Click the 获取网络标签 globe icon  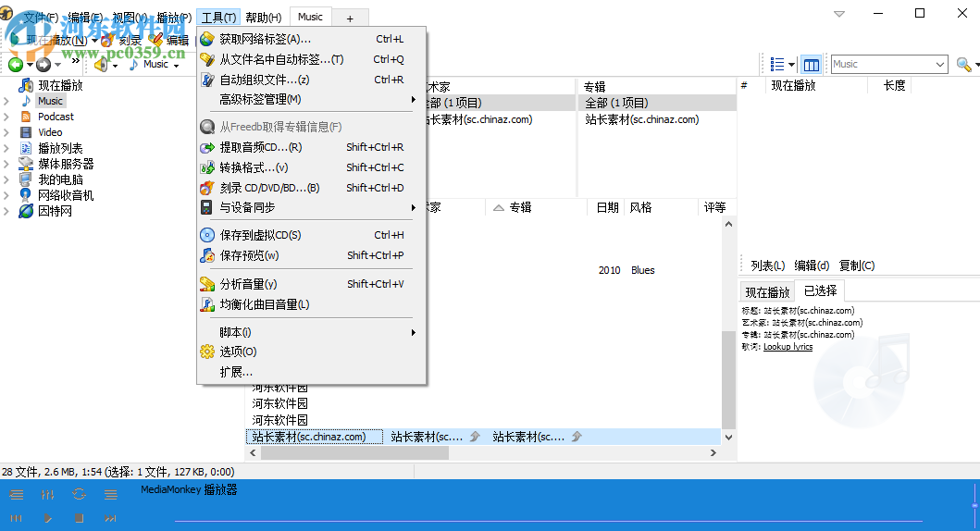pyautogui.click(x=207, y=40)
